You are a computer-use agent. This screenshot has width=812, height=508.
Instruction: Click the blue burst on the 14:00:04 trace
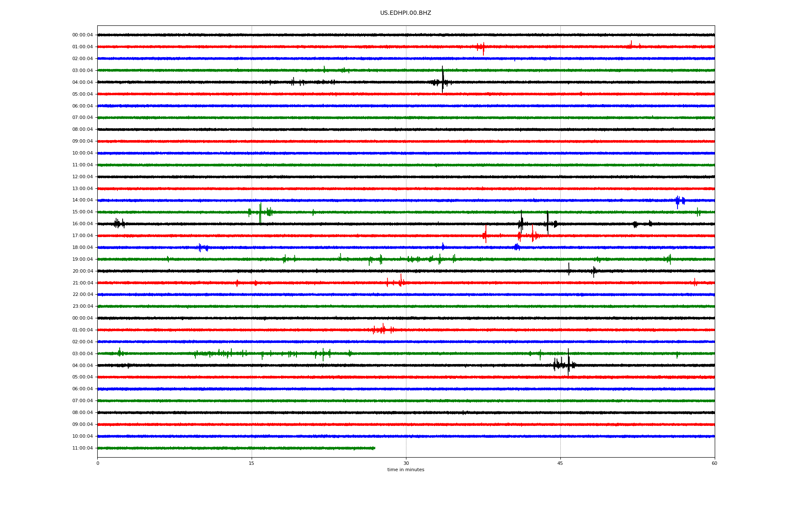click(680, 201)
